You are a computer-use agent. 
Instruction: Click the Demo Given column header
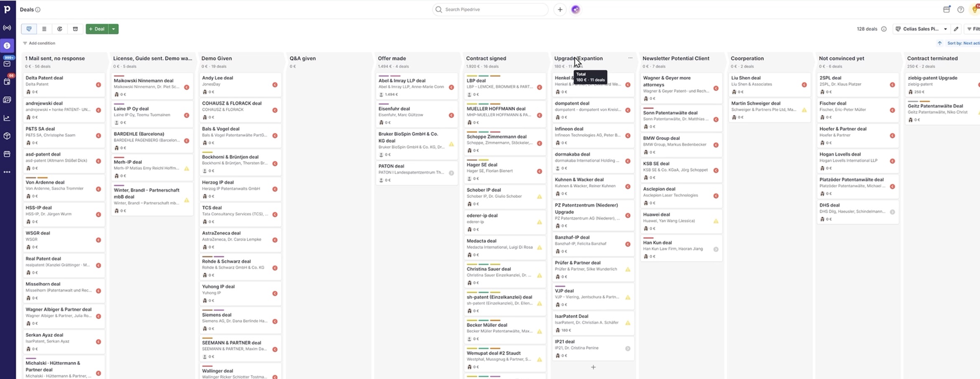click(x=217, y=59)
